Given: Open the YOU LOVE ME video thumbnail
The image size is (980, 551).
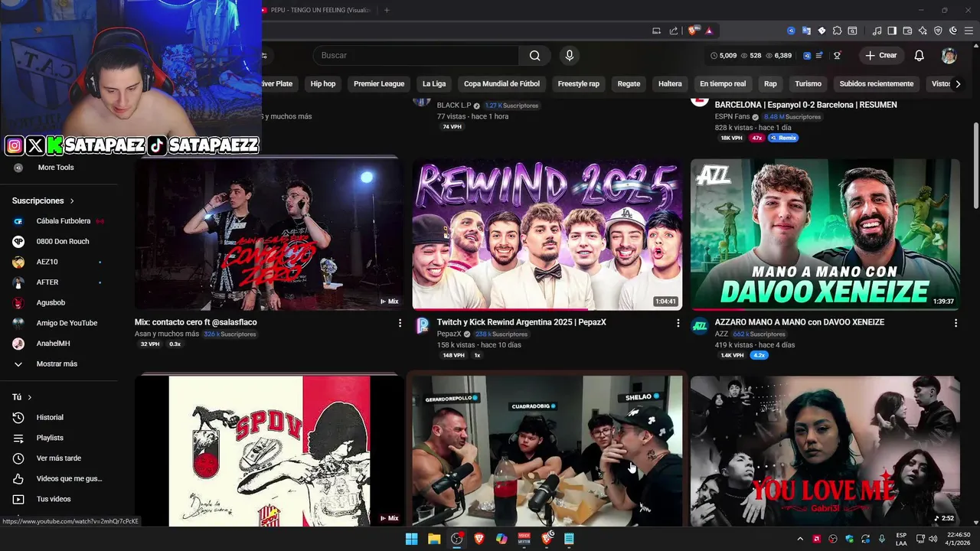Looking at the screenshot, I should [x=825, y=451].
